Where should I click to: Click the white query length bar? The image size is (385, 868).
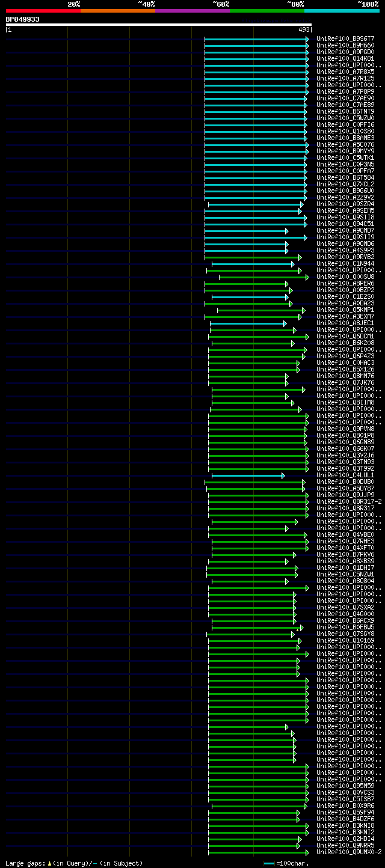coord(159,25)
